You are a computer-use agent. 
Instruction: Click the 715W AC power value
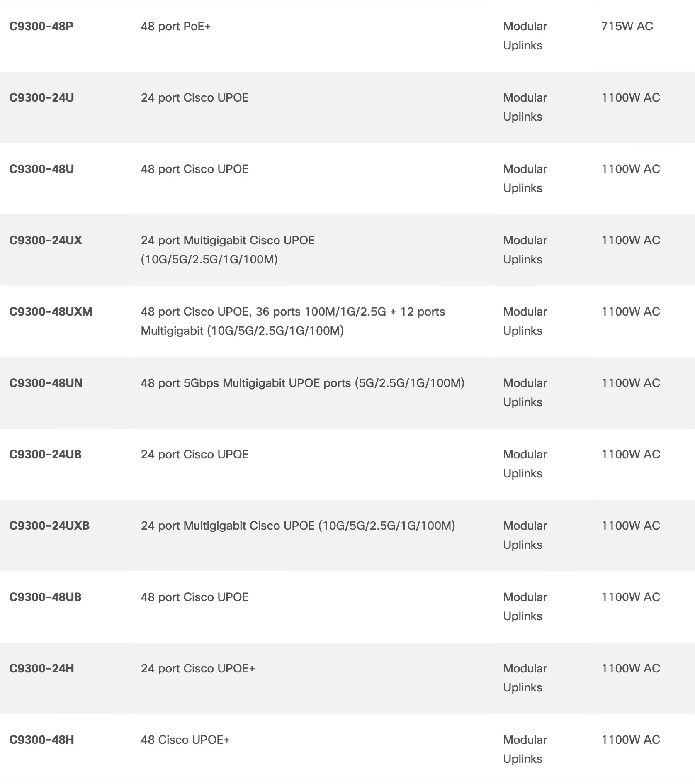coord(627,27)
